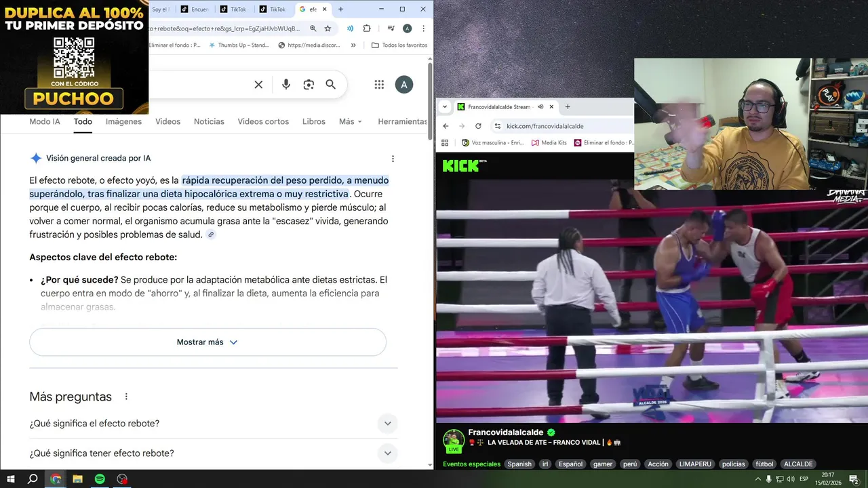This screenshot has width=868, height=488.
Task: Show hidden system tray icons
Action: click(x=758, y=479)
